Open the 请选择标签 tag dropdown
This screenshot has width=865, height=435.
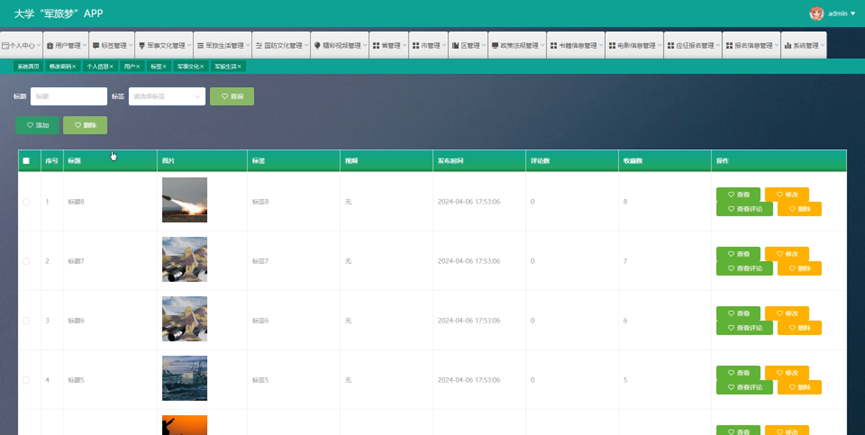tap(167, 96)
